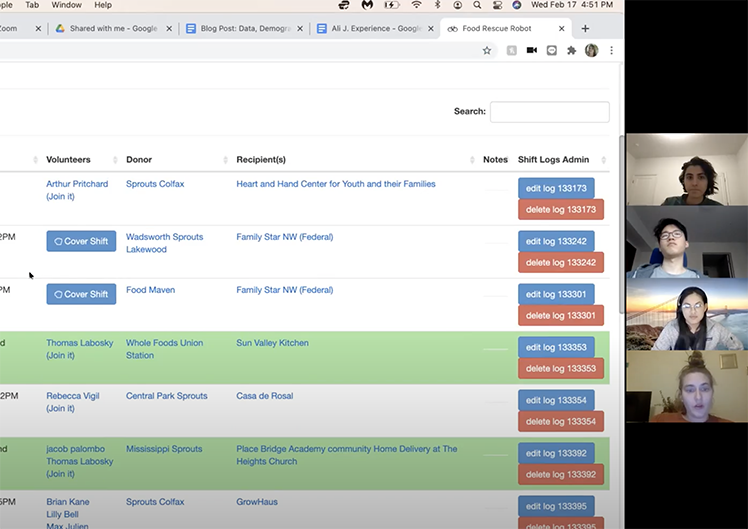Bookmark this page with the star icon
The image size is (748, 529).
click(487, 51)
